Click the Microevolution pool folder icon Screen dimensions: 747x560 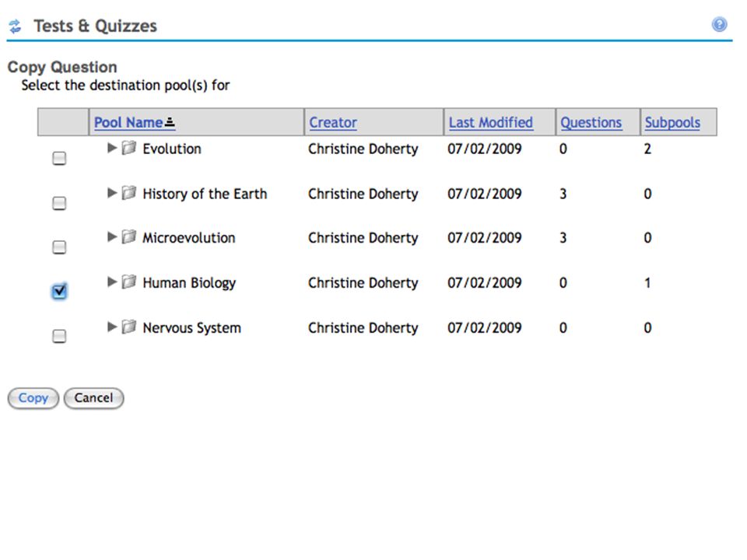coord(128,236)
